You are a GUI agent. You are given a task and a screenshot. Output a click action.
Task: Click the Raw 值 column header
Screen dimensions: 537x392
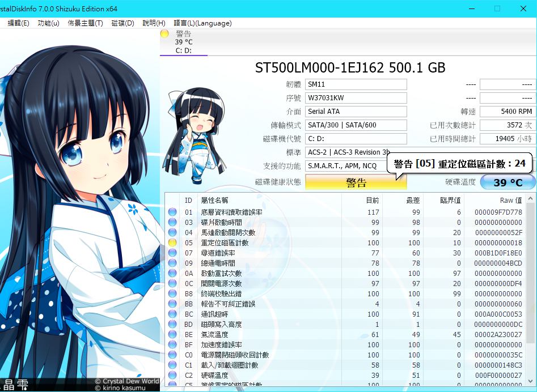coord(495,201)
